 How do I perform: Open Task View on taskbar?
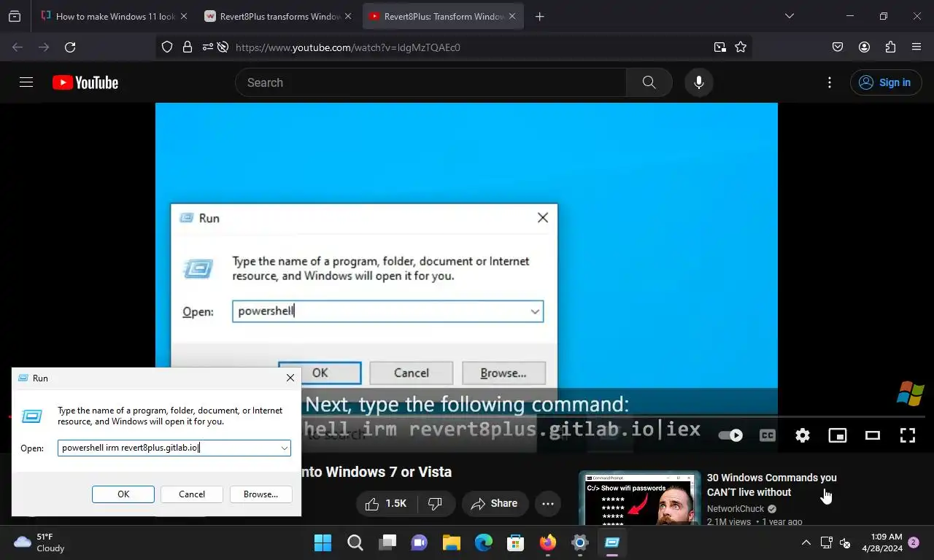click(x=387, y=542)
